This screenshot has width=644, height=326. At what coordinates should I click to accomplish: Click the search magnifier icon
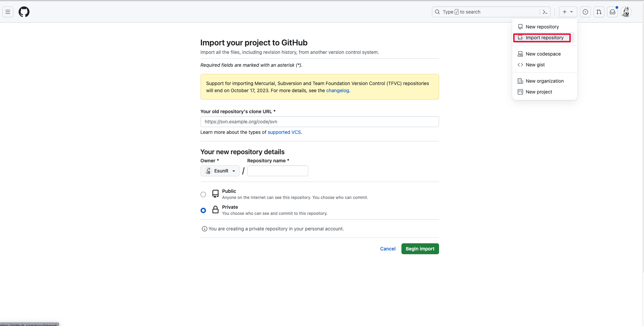(437, 12)
